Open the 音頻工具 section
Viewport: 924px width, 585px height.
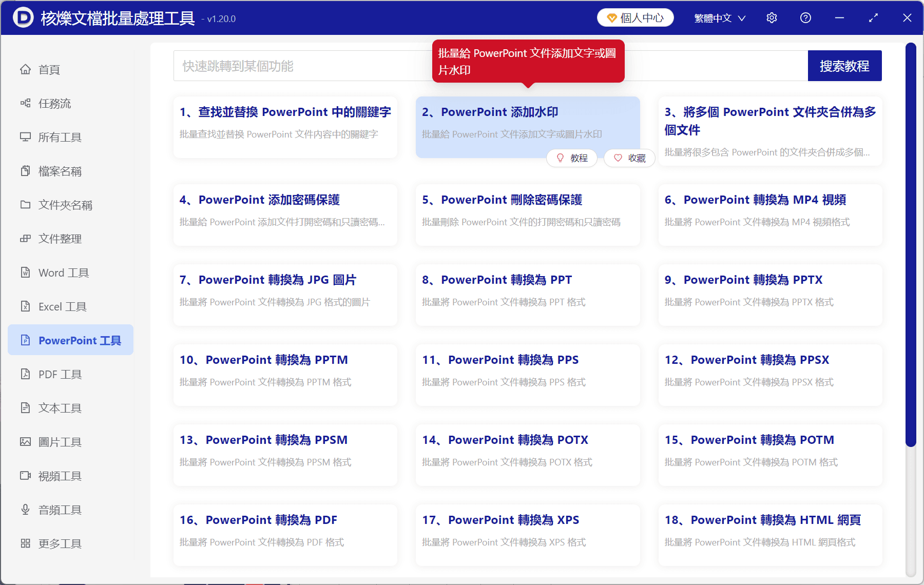(x=59, y=510)
